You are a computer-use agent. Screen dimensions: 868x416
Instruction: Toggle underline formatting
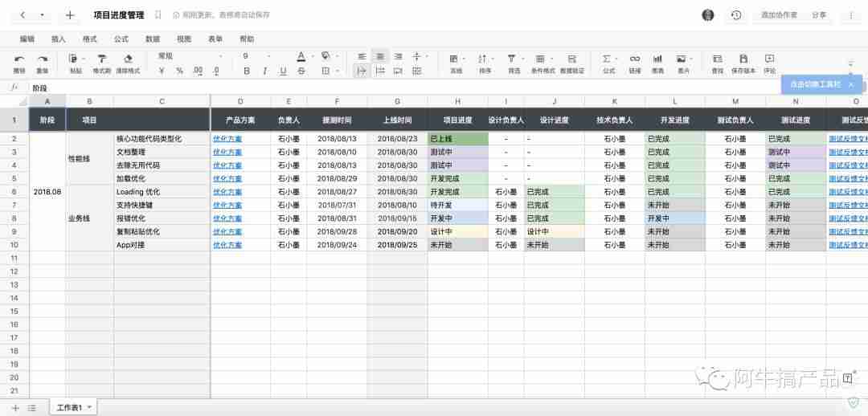click(283, 71)
